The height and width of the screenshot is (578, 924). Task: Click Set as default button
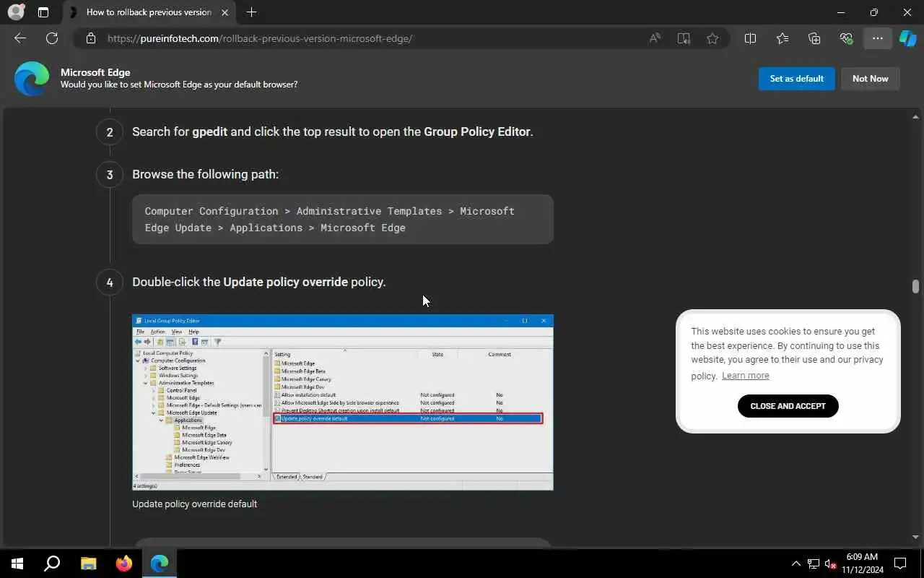pos(797,79)
